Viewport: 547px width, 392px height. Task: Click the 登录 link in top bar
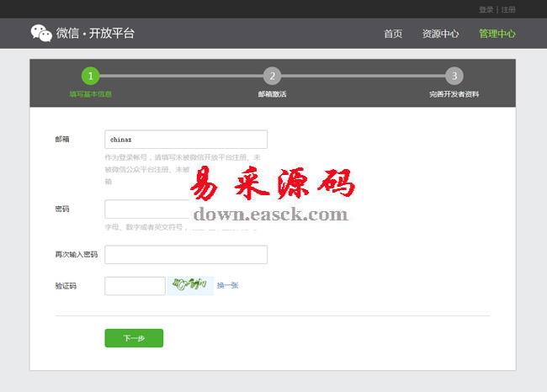tap(486, 10)
